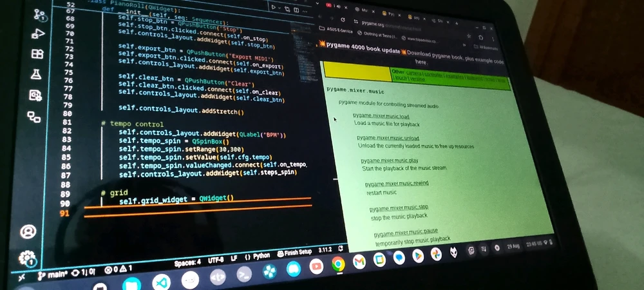Open ASUS E-Service bookmark
This screenshot has width=644, height=290.
coord(341,29)
